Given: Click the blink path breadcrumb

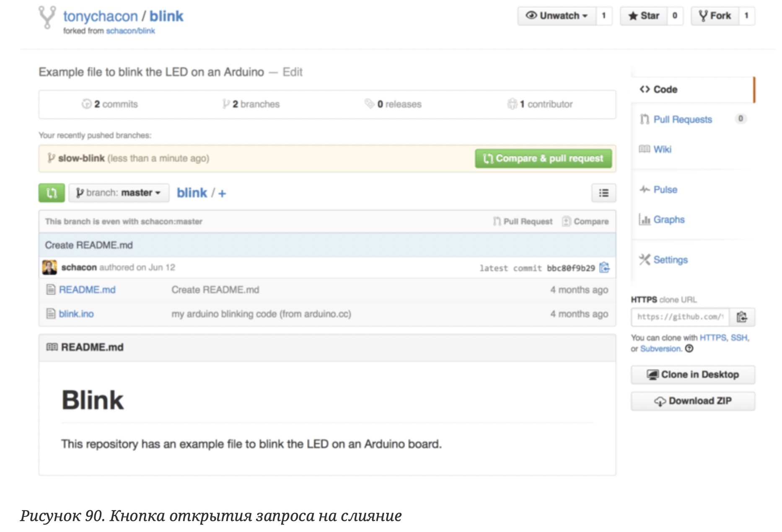Looking at the screenshot, I should (192, 193).
